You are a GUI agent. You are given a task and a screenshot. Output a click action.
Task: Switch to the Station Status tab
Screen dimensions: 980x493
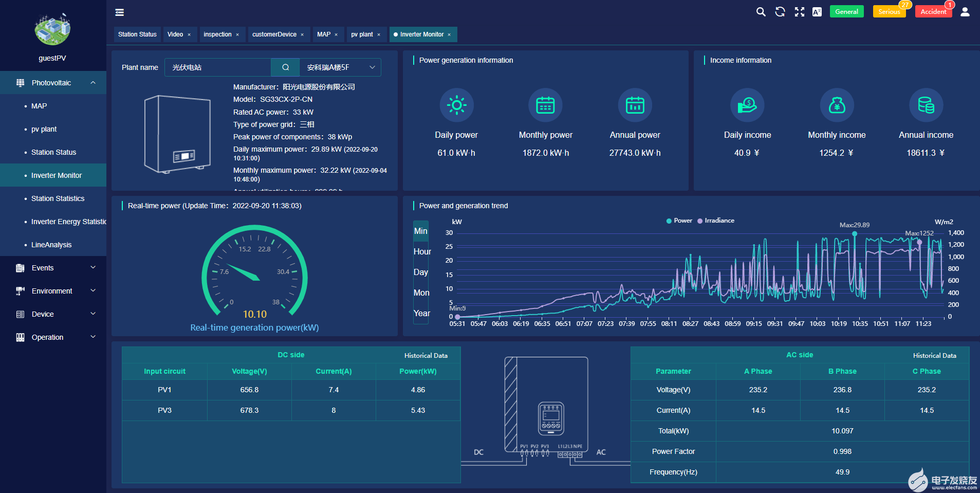137,34
